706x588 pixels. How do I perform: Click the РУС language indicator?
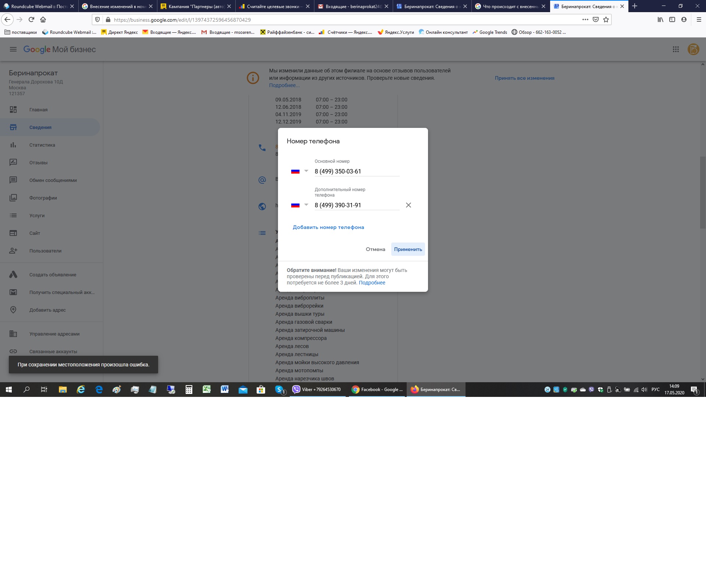[655, 390]
